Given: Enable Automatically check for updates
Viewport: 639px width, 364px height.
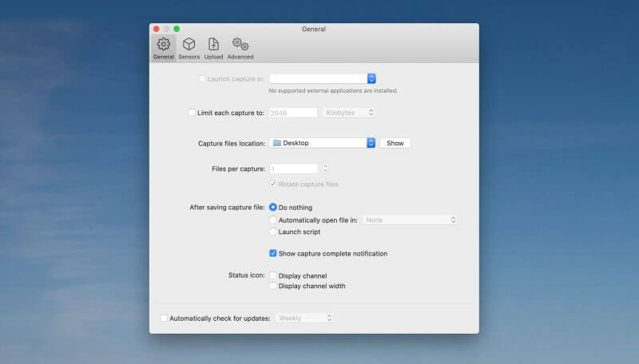Looking at the screenshot, I should coord(164,318).
